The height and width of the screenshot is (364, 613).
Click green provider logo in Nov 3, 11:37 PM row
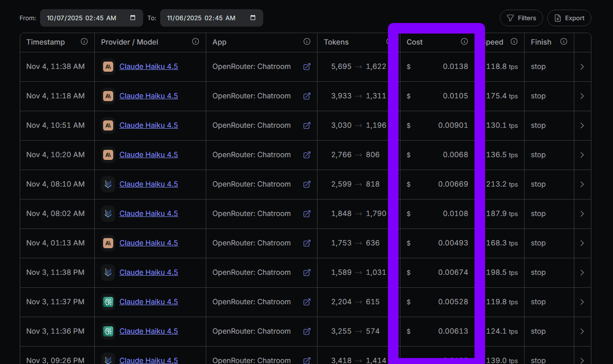108,302
